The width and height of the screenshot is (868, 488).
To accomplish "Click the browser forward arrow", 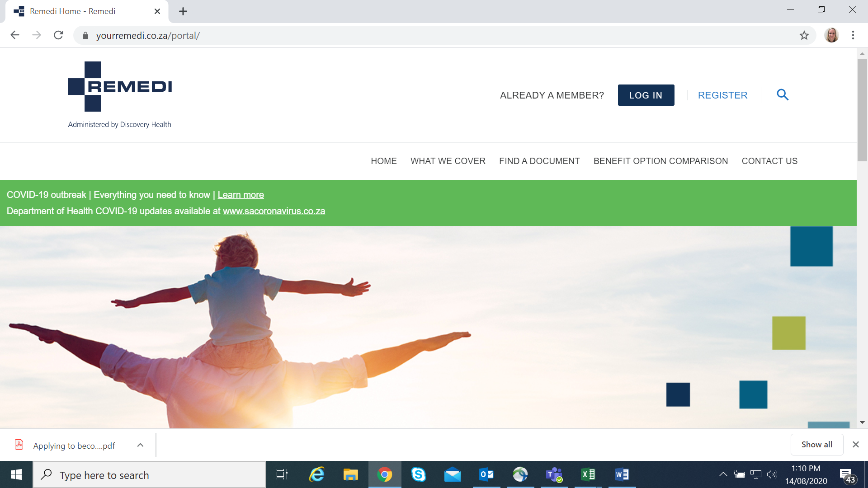I will 37,35.
